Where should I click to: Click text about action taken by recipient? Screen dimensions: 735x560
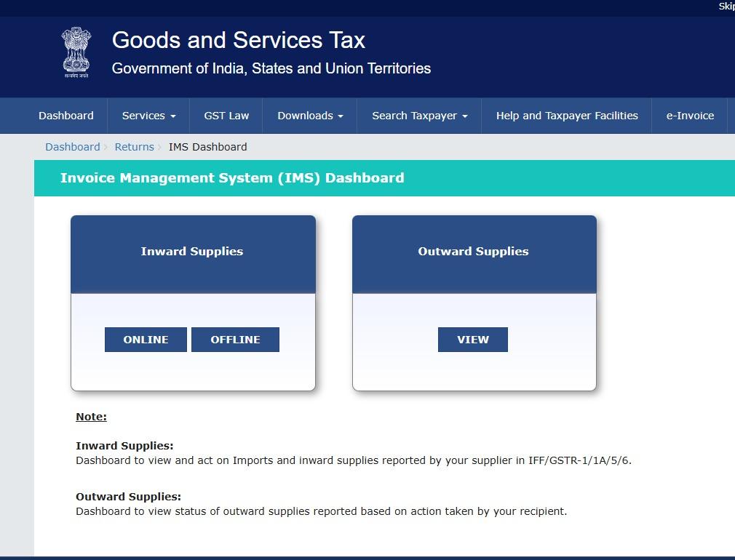point(322,511)
